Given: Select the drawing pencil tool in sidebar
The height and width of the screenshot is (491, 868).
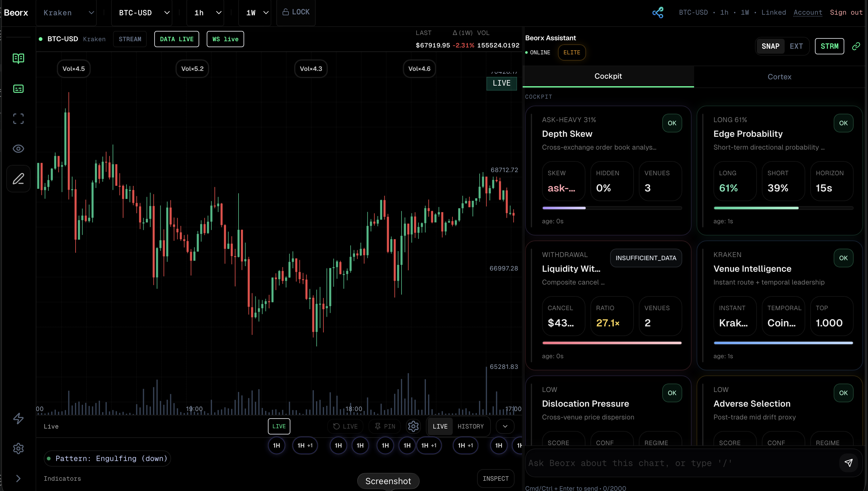Looking at the screenshot, I should click(x=18, y=178).
